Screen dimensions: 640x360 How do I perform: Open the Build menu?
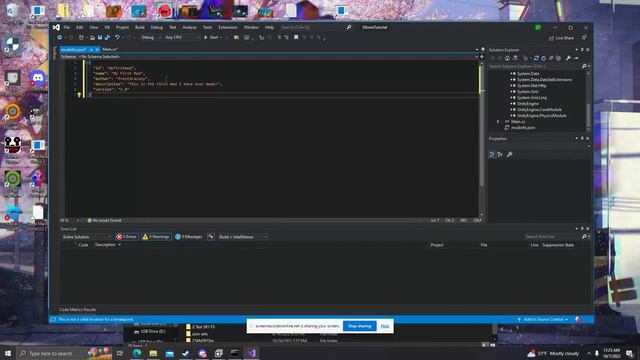[140, 27]
